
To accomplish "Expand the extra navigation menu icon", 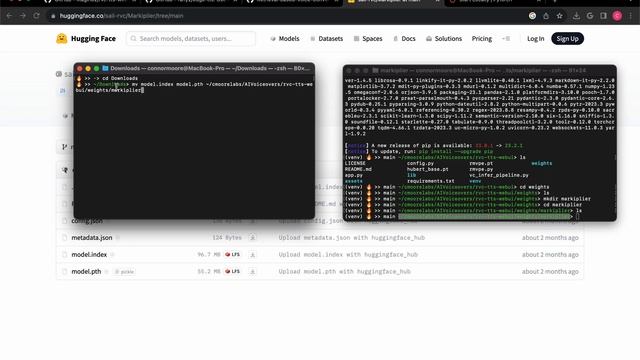I will [506, 38].
